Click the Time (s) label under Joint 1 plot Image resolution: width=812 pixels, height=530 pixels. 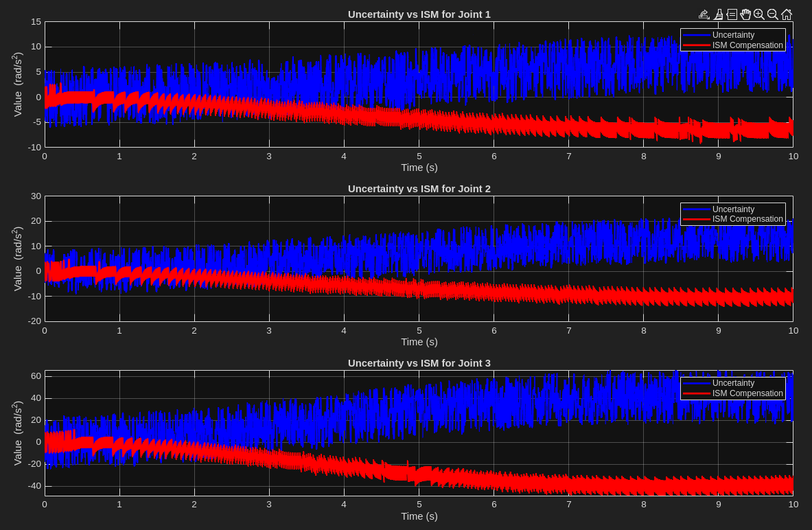coord(419,168)
